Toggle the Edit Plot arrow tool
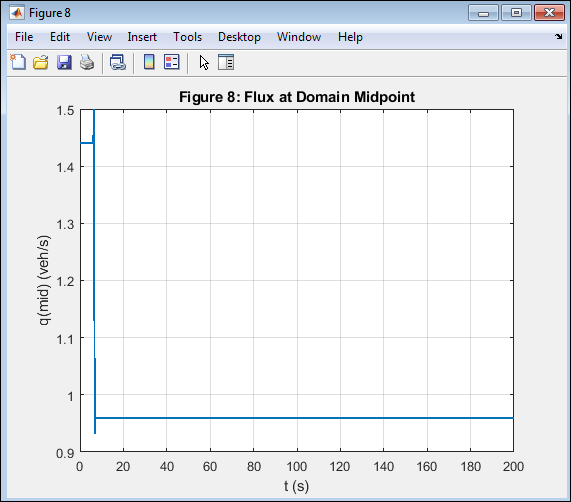Screen dimensions: 571x502 pos(204,63)
